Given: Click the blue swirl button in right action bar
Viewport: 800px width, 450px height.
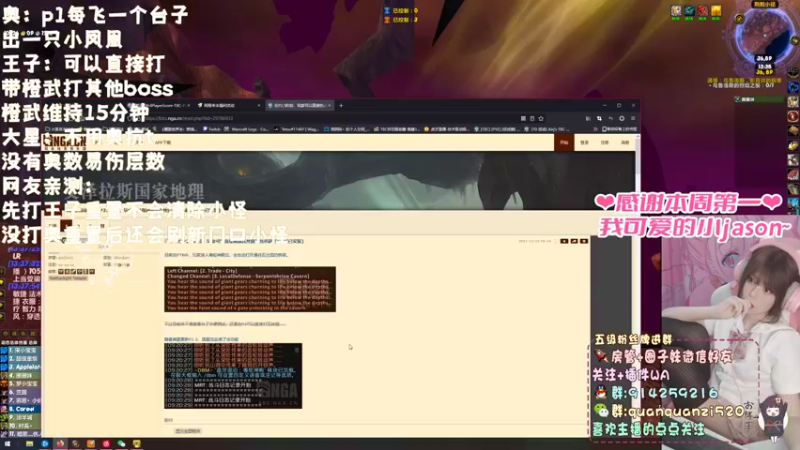Looking at the screenshot, I should pos(793,88).
